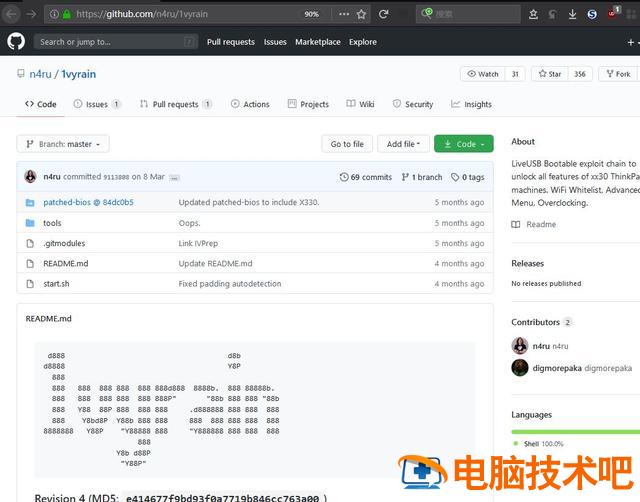
Task: Click the browser forward arrow
Action: (31, 14)
